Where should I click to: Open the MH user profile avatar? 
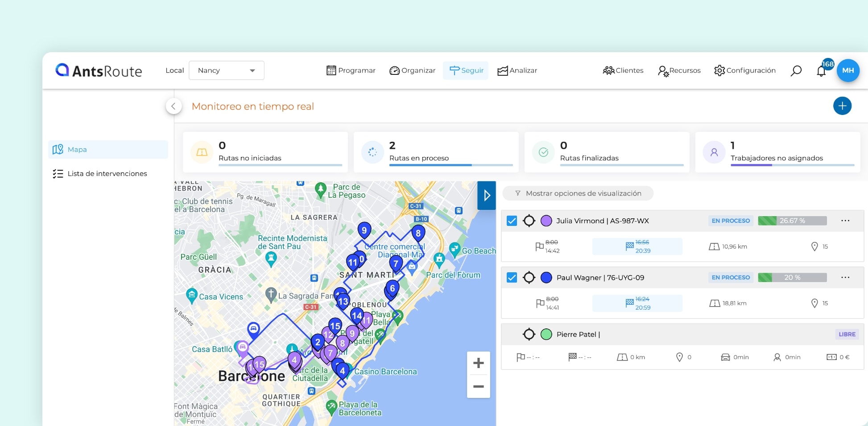pos(848,70)
